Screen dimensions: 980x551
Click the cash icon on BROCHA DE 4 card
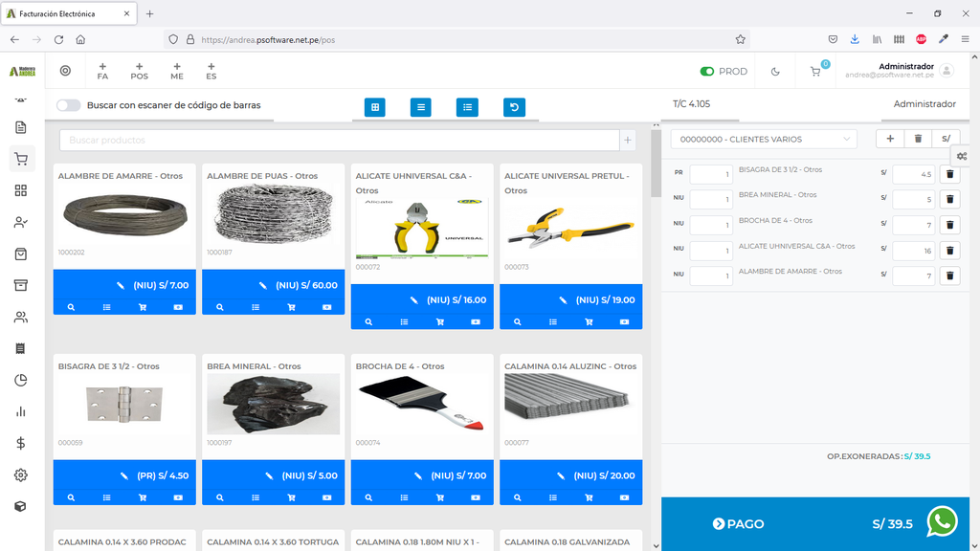(x=476, y=497)
